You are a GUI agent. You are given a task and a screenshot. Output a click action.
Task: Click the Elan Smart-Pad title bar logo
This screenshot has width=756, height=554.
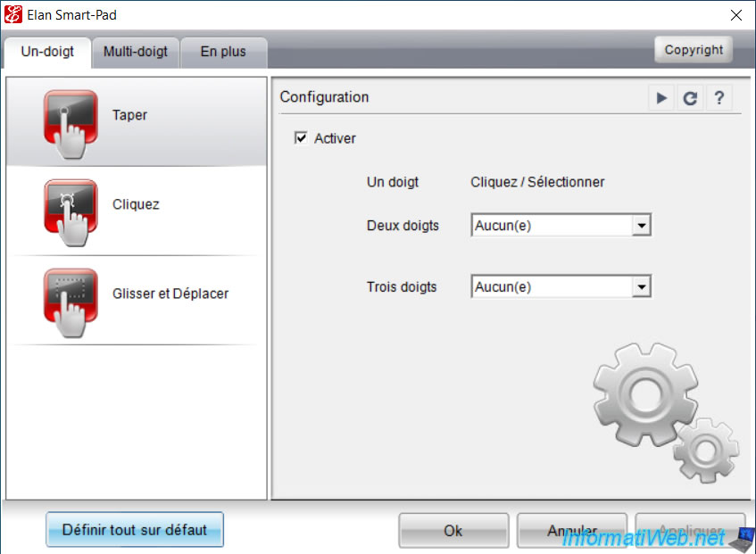(13, 15)
